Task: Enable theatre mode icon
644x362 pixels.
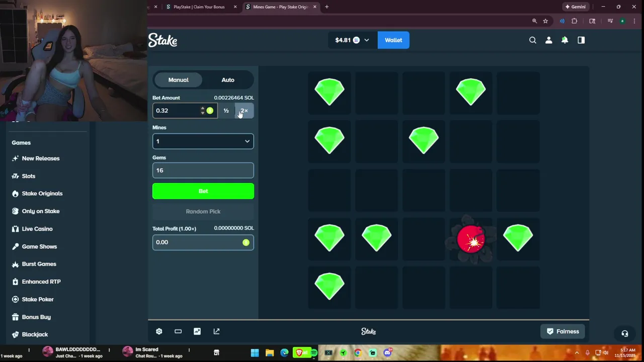Action: 178,331
